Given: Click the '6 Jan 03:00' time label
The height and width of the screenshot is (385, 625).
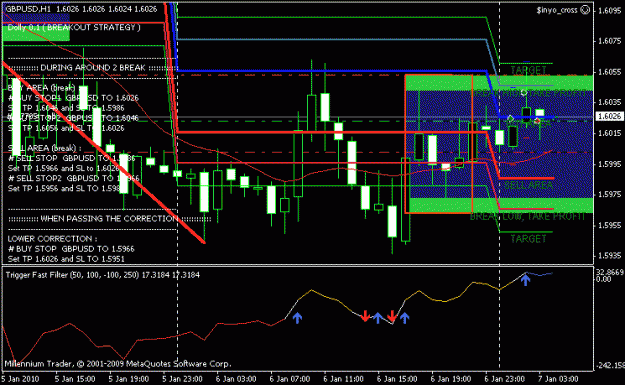Looking at the screenshot, I should (236, 379).
